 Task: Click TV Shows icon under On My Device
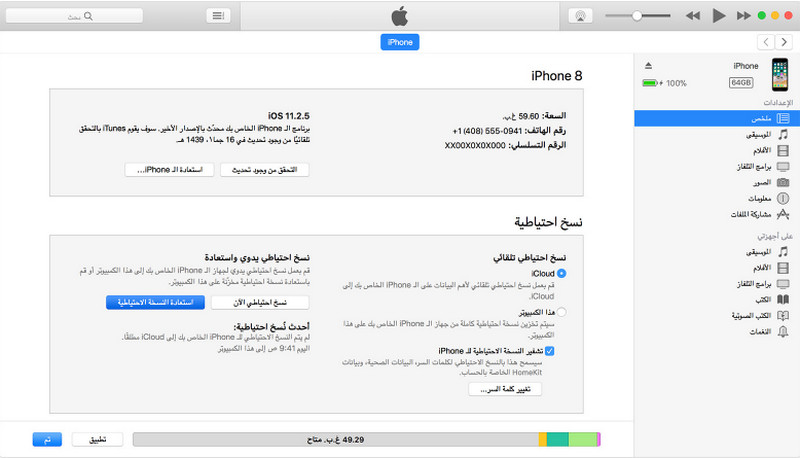[783, 284]
